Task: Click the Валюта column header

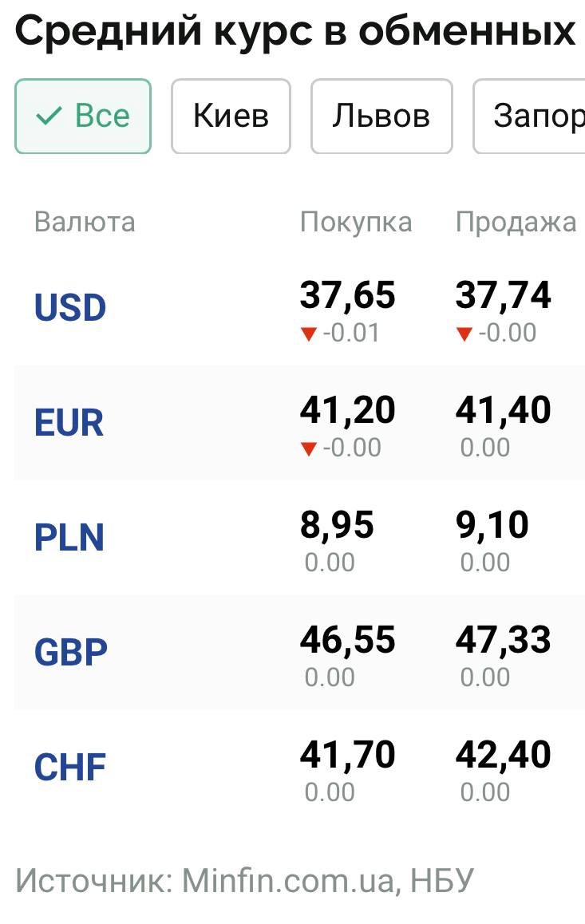Action: 85,223
